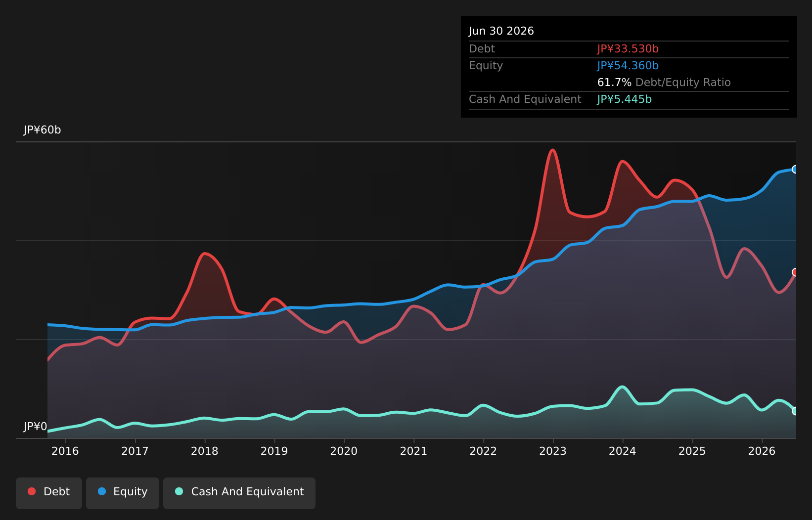Select the blue Equity endpoint marker

tap(795, 170)
